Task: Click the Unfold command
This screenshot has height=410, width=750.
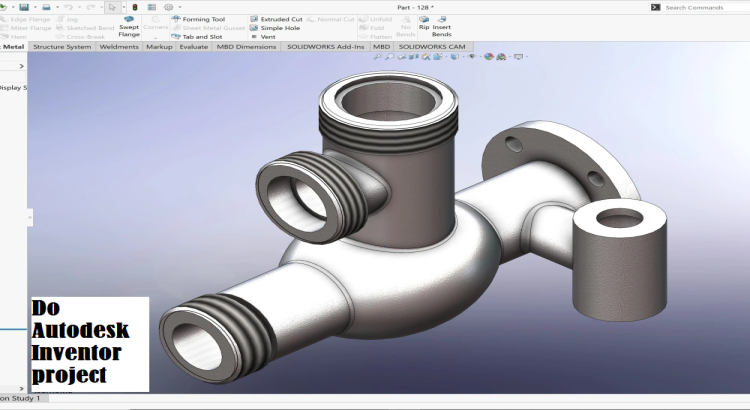Action: click(x=375, y=19)
